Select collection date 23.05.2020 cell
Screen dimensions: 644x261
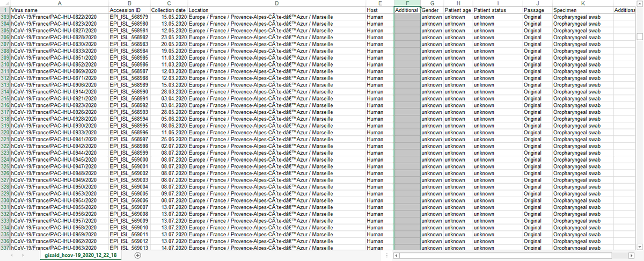tap(169, 37)
